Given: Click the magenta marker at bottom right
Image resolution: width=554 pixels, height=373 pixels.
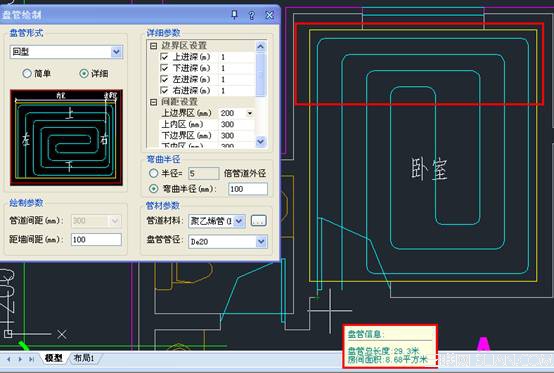Looking at the screenshot, I should pos(483,344).
